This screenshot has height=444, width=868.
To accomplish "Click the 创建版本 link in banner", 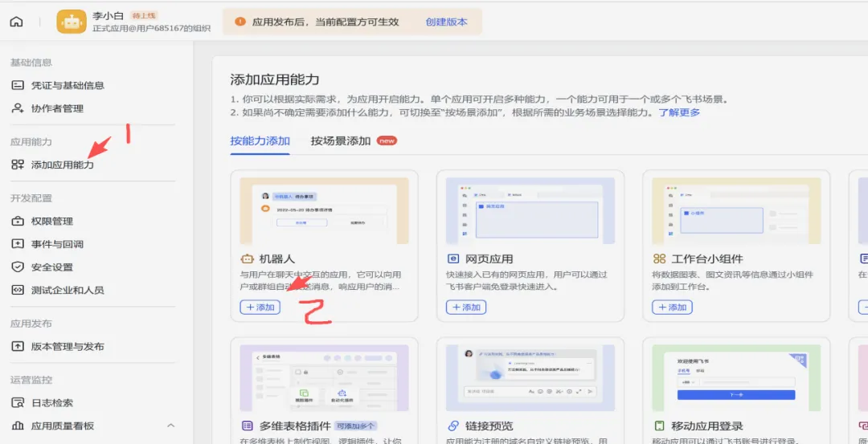I will (446, 22).
